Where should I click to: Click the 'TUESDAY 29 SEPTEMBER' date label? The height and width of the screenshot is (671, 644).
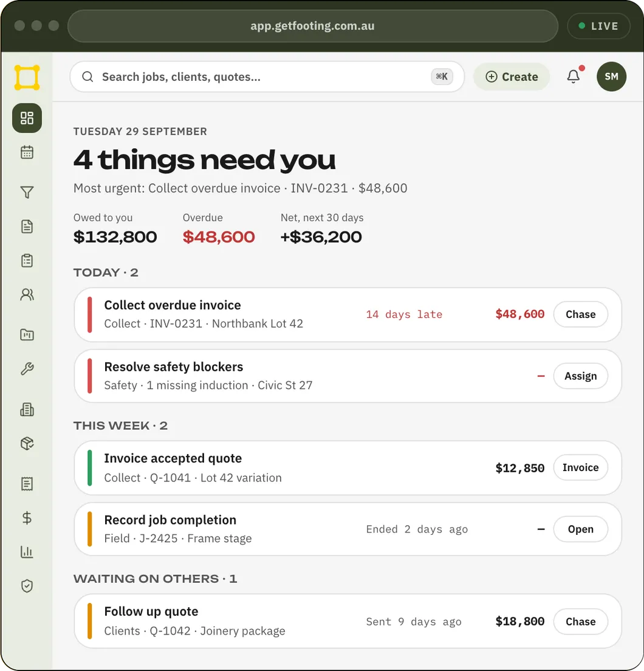140,131
